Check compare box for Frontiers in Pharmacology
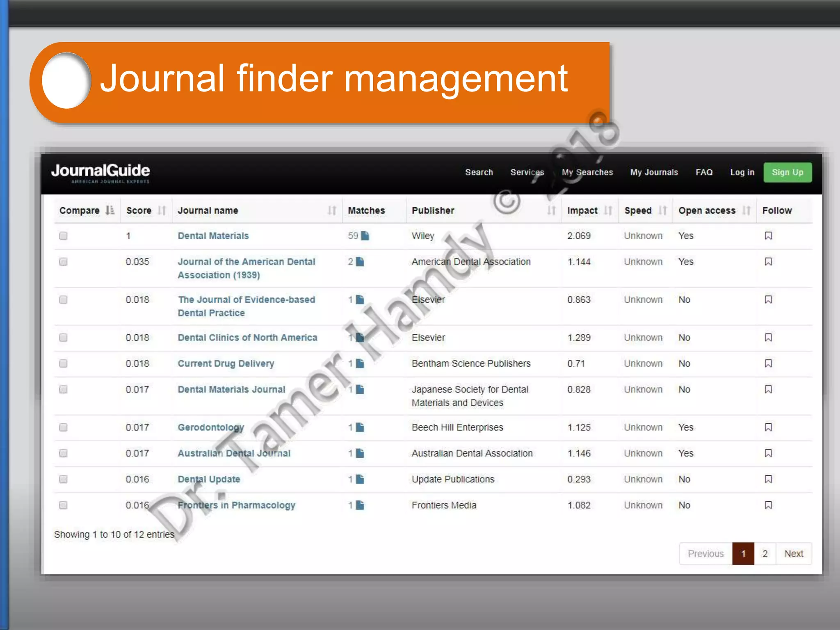Viewport: 840px width, 630px height. pos(63,505)
